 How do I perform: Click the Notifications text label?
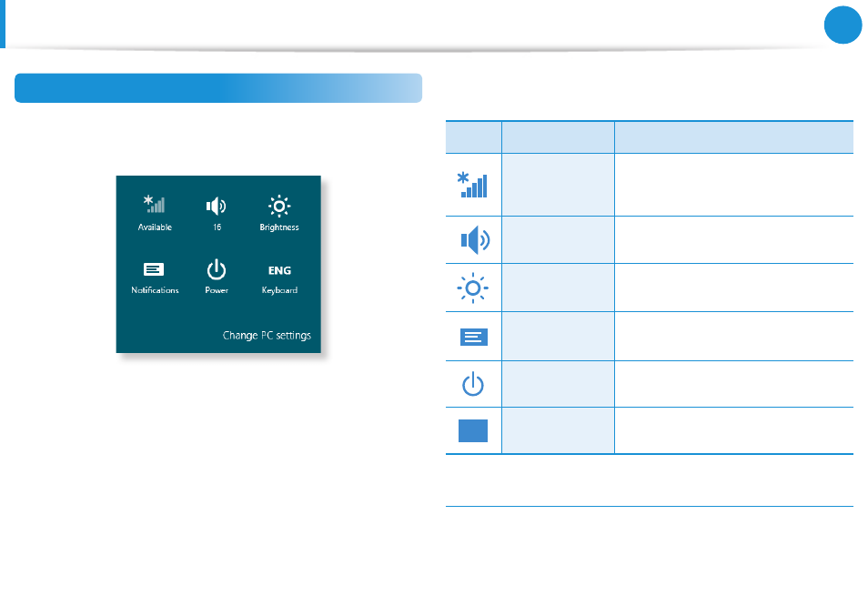click(x=155, y=290)
